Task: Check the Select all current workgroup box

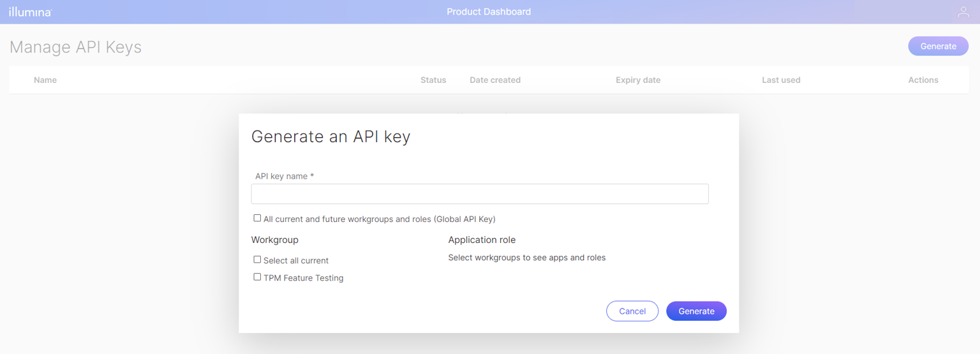Action: 257,260
